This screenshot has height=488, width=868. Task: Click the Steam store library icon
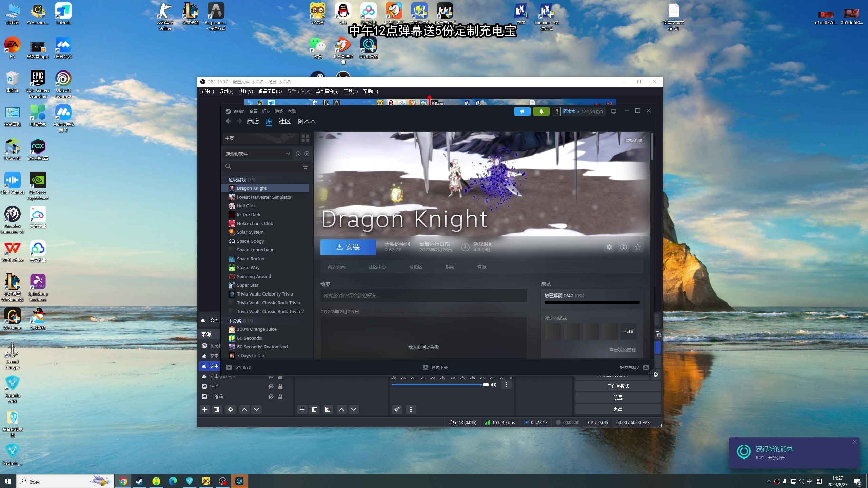(269, 121)
